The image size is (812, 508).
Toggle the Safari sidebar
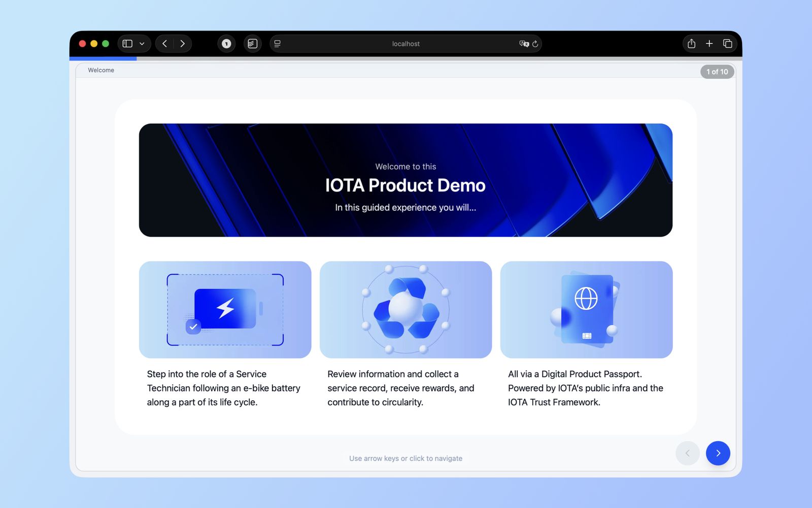(127, 44)
